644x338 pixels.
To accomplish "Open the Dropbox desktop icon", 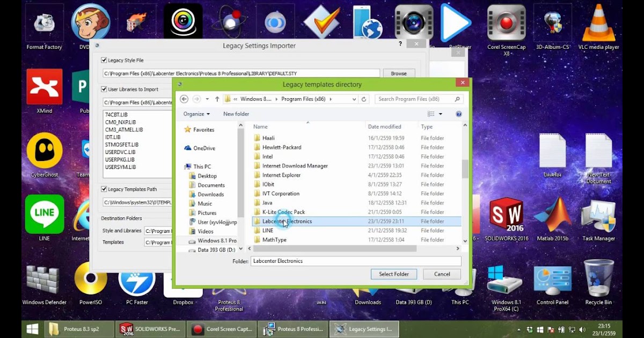I will (x=183, y=287).
